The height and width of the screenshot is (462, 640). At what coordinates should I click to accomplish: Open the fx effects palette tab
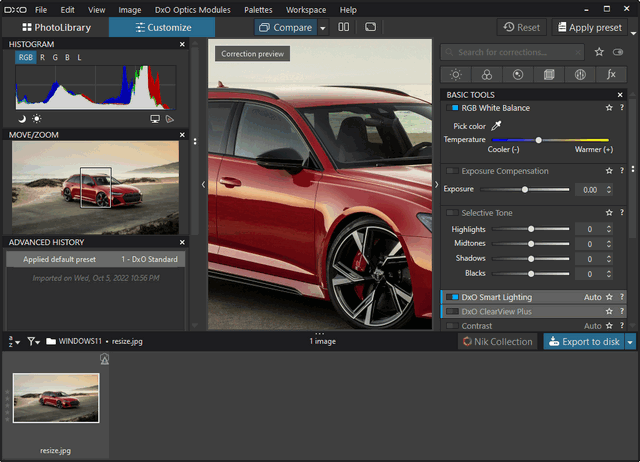[610, 74]
